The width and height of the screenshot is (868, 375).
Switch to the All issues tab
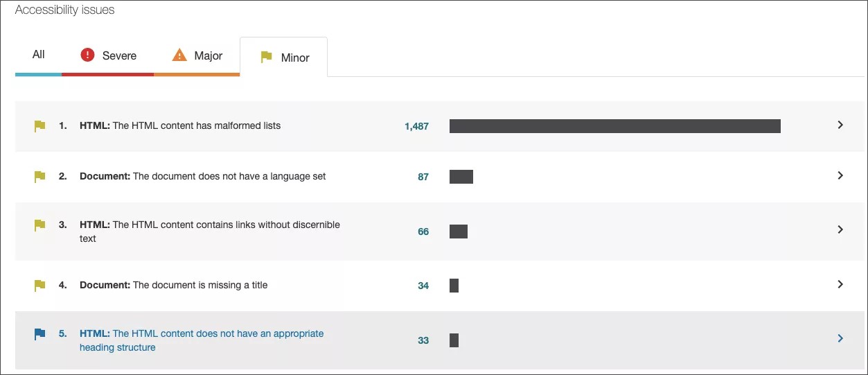(39, 55)
